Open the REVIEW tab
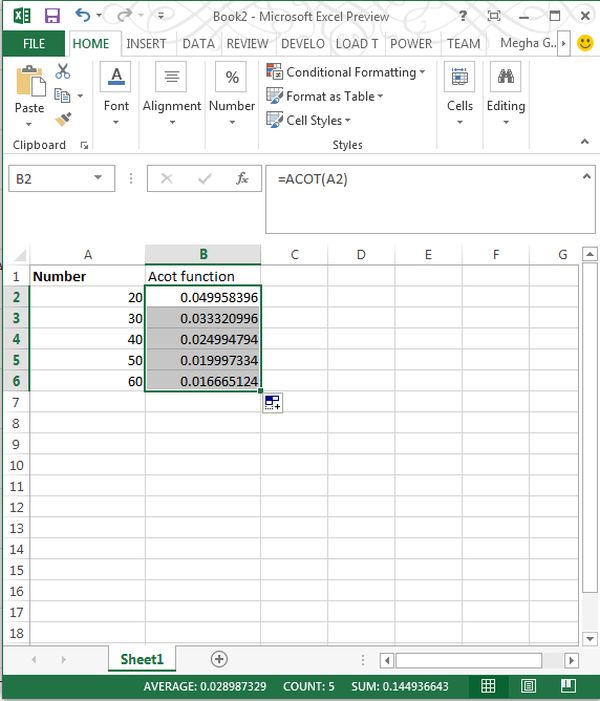The image size is (600, 701). [x=247, y=44]
